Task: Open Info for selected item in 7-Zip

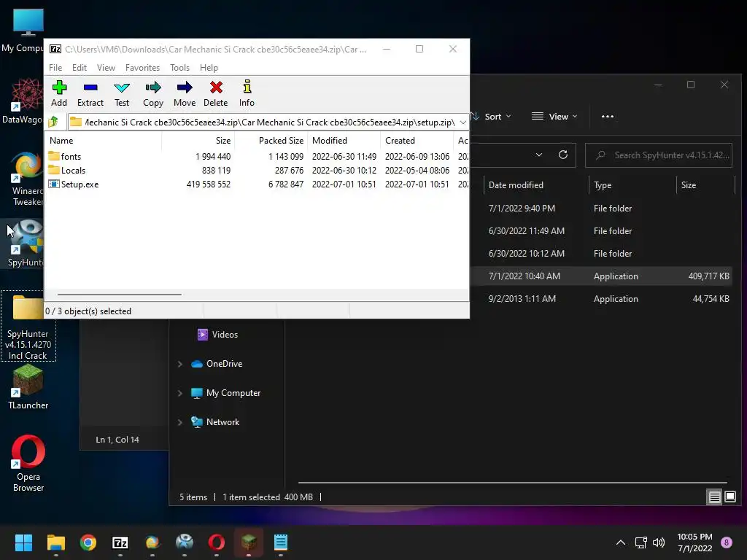Action: pos(247,93)
